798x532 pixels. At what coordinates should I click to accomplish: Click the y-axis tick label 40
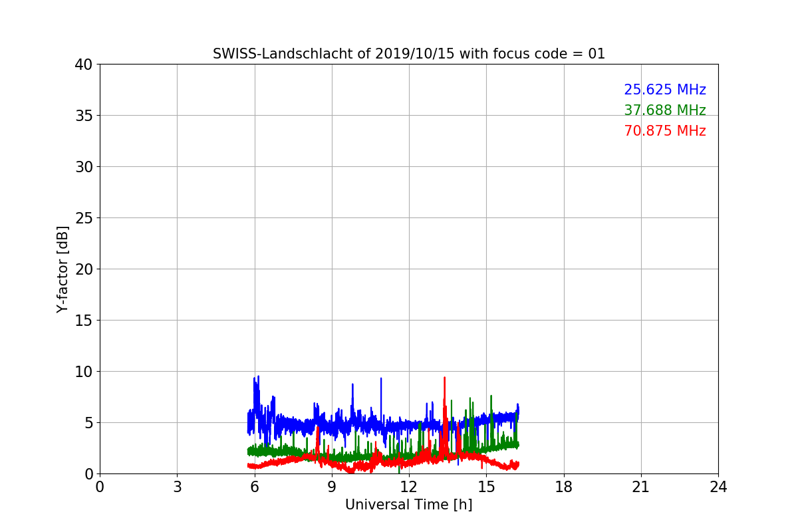coord(83,65)
